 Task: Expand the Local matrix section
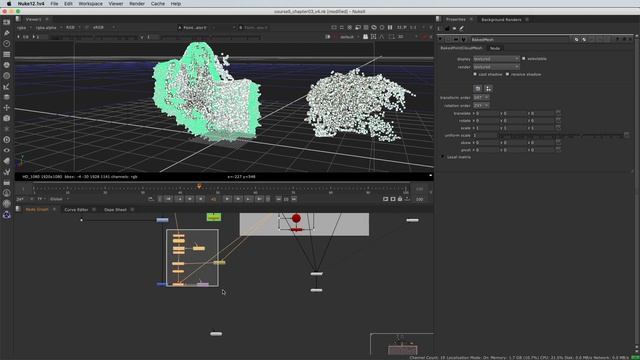(x=442, y=157)
